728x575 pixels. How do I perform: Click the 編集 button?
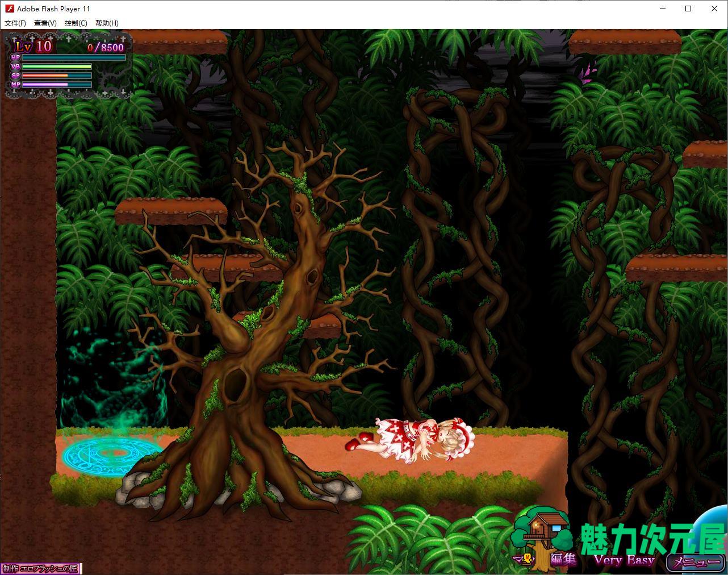(563, 559)
